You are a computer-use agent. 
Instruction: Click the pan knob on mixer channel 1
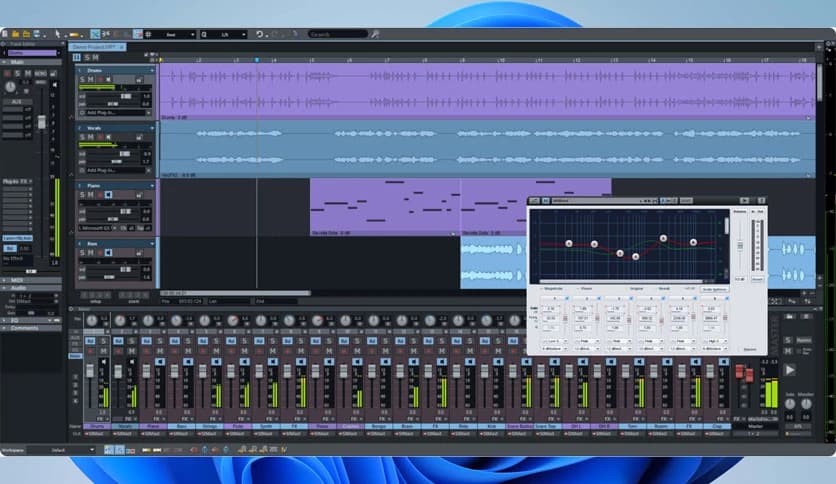tap(92, 320)
